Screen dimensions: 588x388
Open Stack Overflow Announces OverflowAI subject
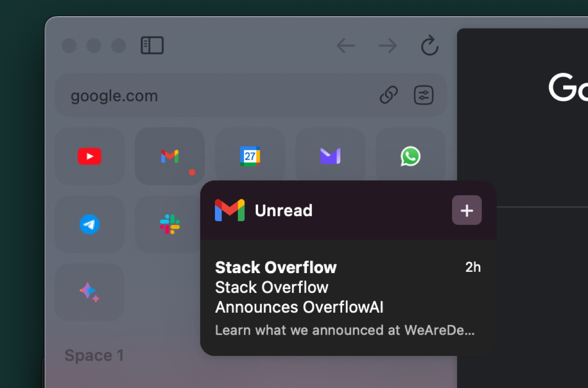299,297
